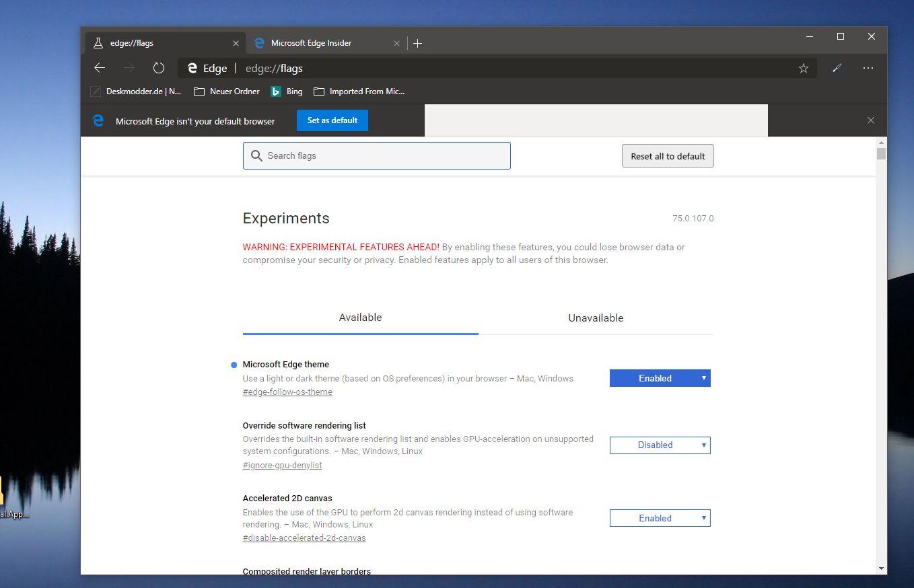Open the Accelerated 2D canvas dropdown

tap(660, 518)
